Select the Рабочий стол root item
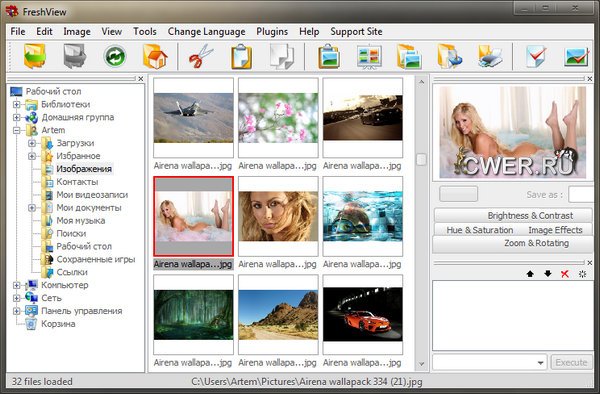Screen dimensions: 600x394 54,91
